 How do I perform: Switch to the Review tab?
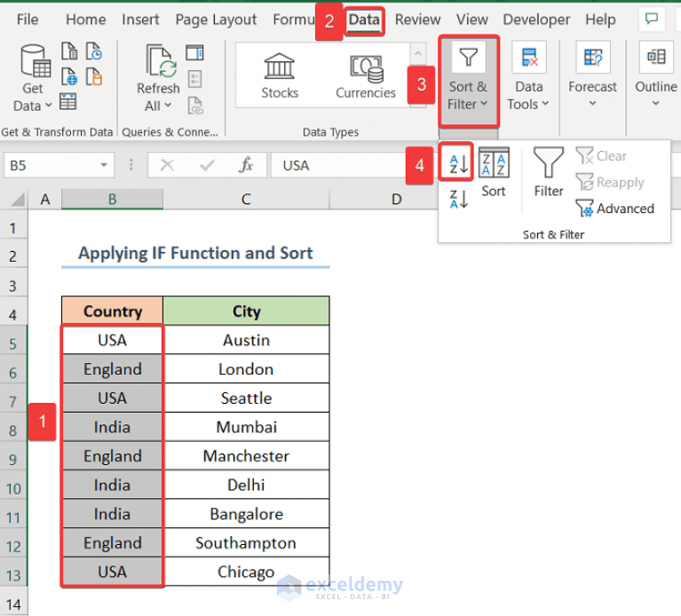click(x=417, y=20)
